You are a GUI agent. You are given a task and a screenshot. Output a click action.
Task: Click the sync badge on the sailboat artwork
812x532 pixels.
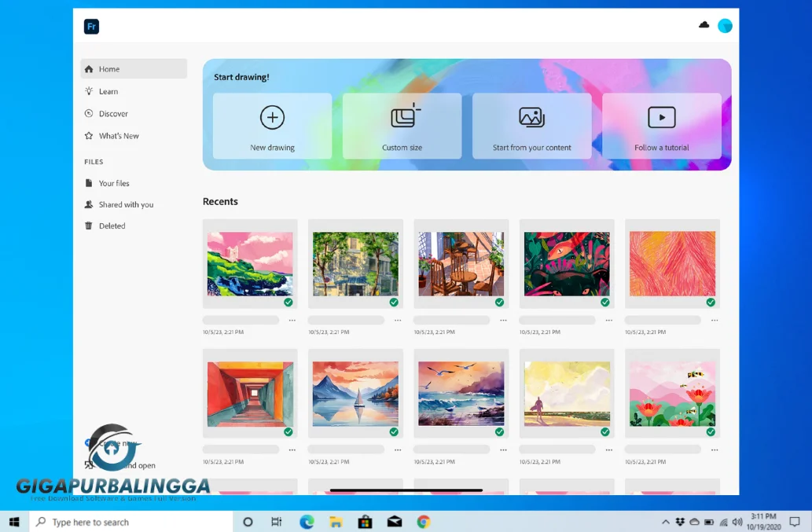394,431
